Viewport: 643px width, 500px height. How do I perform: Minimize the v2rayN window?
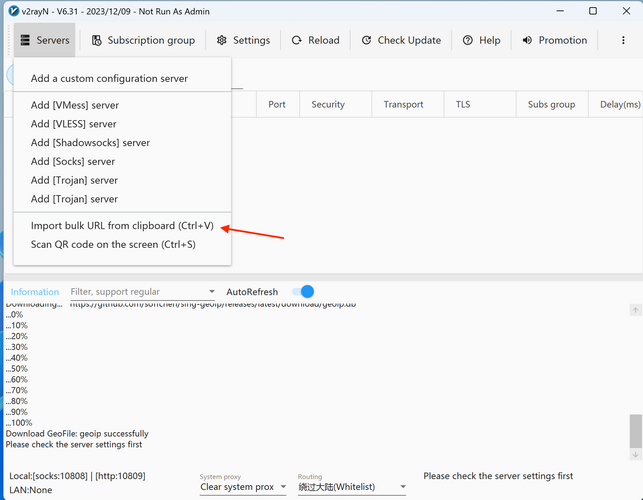coord(560,11)
